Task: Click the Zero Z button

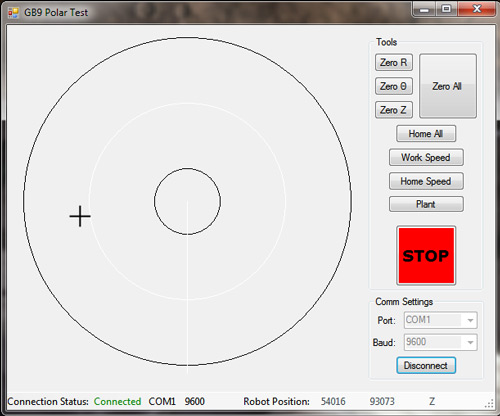Action: pyautogui.click(x=394, y=110)
